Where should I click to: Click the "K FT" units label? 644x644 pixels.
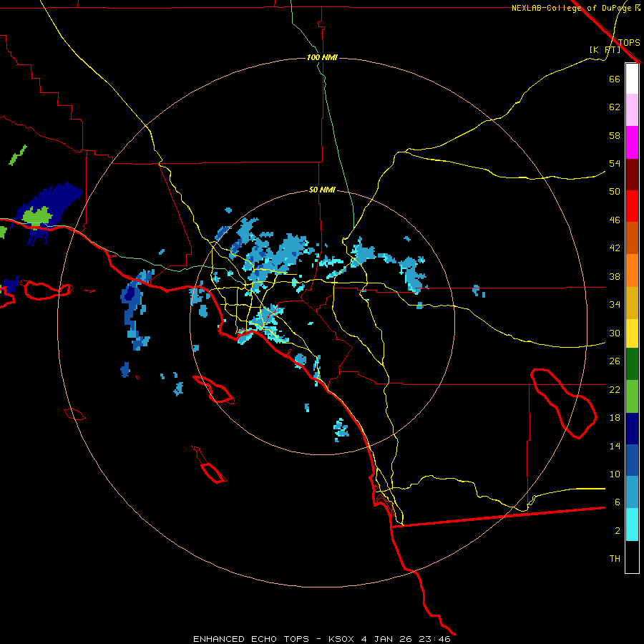click(605, 49)
